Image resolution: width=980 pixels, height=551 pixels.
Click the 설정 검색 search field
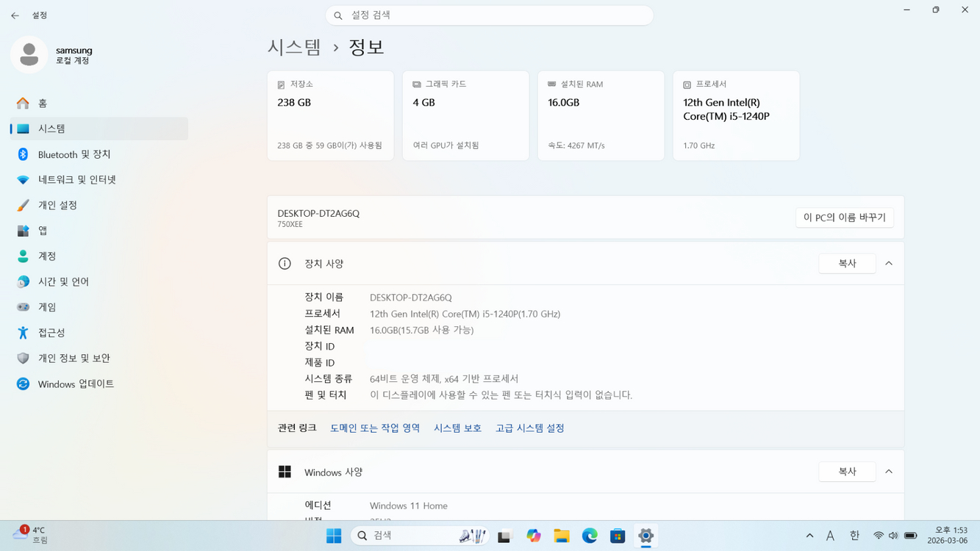point(490,15)
